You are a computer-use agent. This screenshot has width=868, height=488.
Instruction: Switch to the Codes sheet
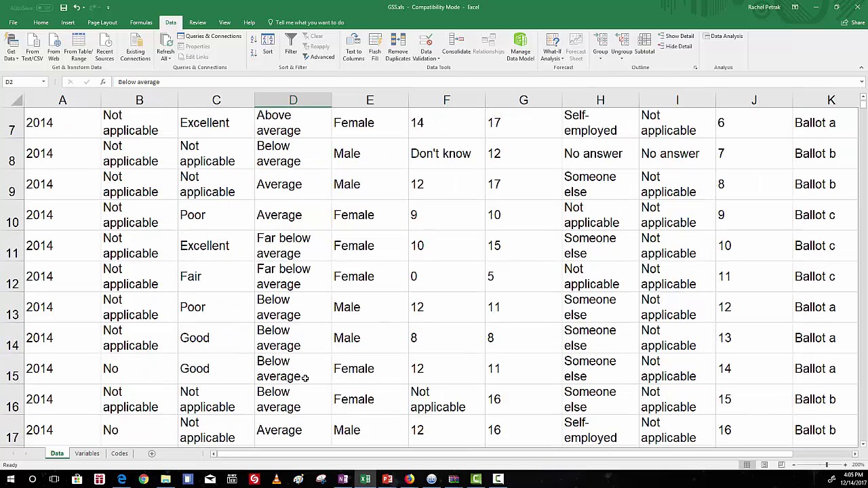point(119,453)
